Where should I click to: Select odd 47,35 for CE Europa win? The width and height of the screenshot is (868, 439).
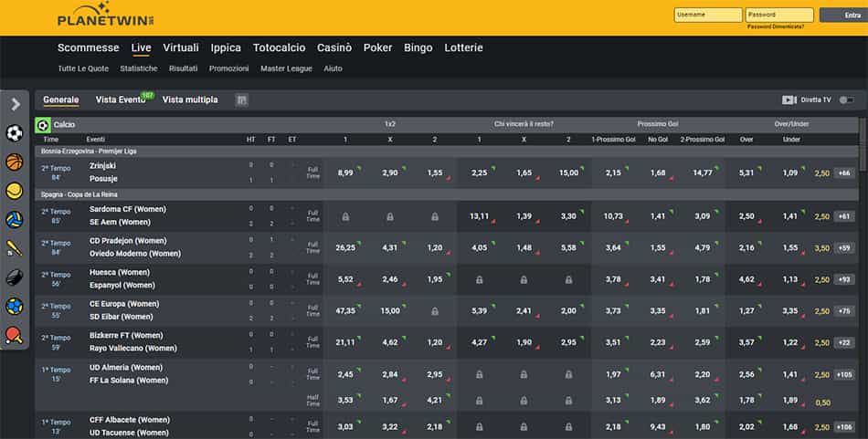click(345, 311)
